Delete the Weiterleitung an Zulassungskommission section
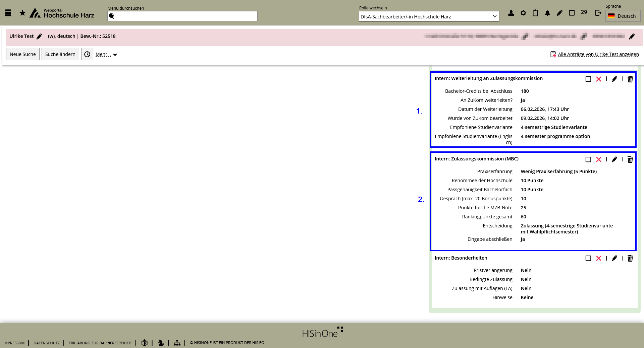 630,79
